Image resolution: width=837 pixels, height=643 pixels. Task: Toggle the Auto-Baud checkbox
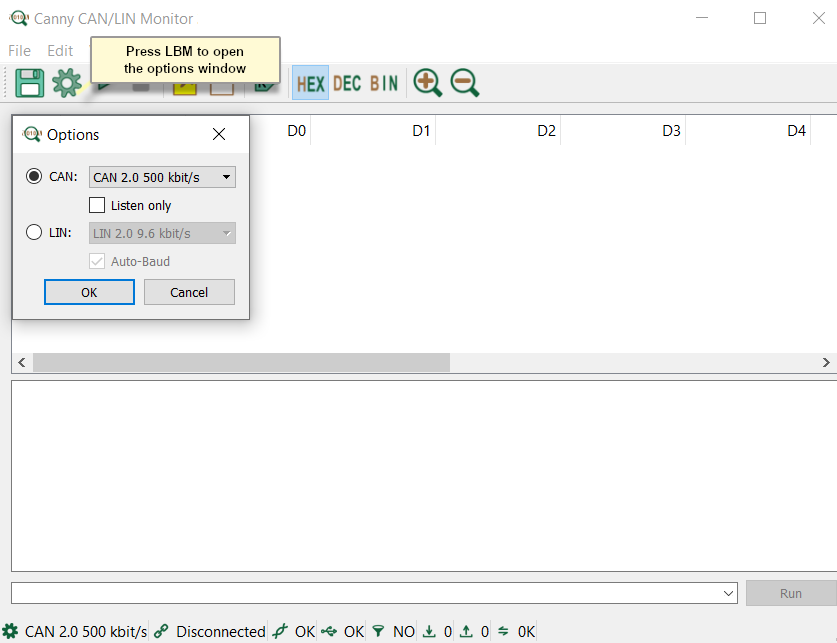[x=97, y=261]
